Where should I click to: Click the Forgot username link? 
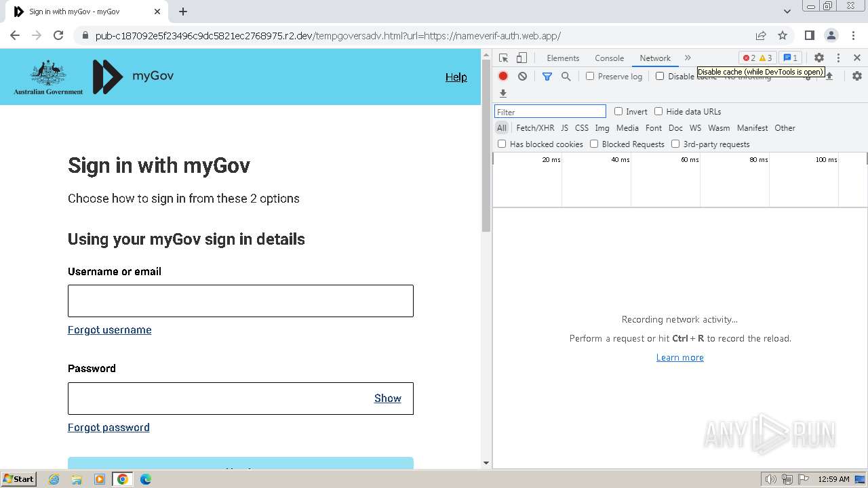click(x=110, y=330)
